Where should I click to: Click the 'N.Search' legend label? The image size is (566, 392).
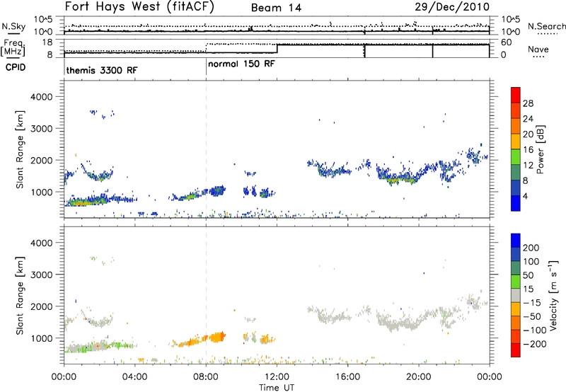547,26
